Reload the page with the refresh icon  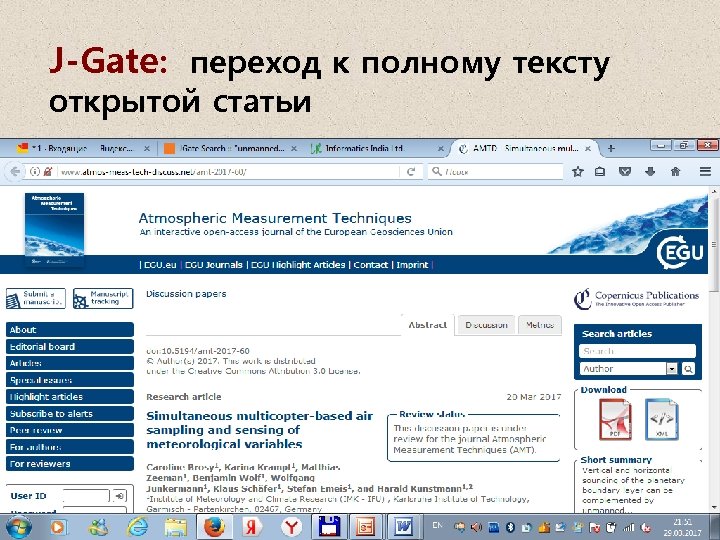coord(411,172)
